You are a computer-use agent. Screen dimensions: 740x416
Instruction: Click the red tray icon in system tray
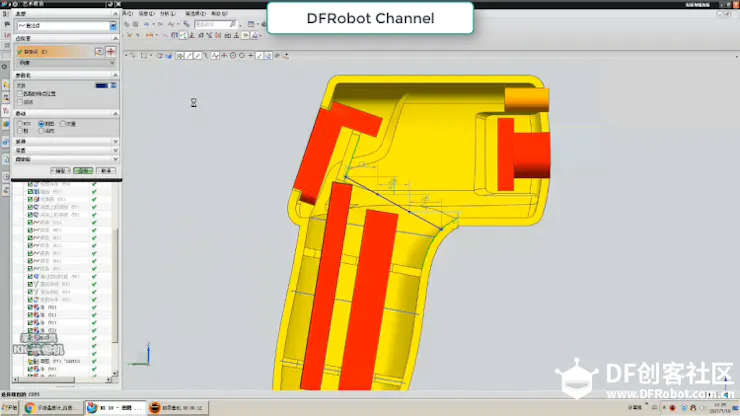pyautogui.click(x=673, y=408)
